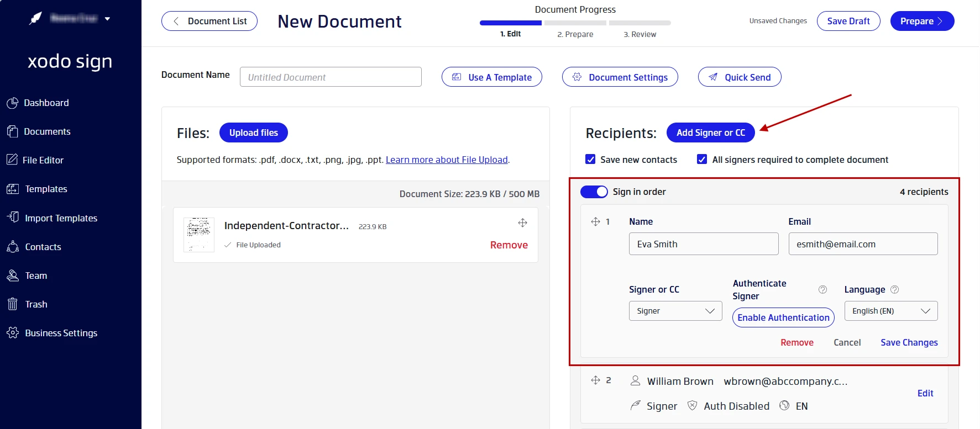This screenshot has width=980, height=429.
Task: Click Enable Authentication button
Action: click(x=783, y=317)
